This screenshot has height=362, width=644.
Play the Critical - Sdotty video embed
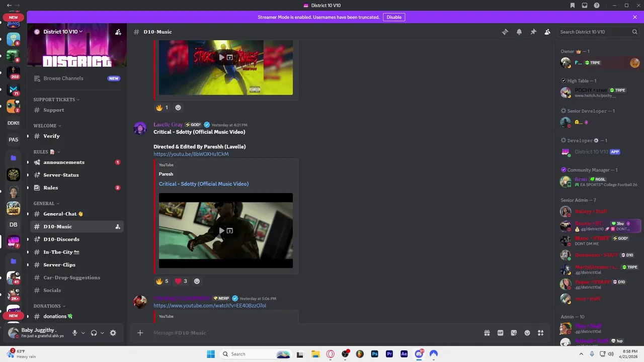(221, 231)
